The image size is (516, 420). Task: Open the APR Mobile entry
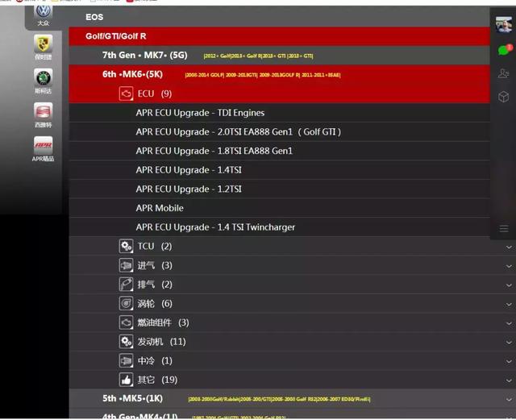tap(160, 208)
